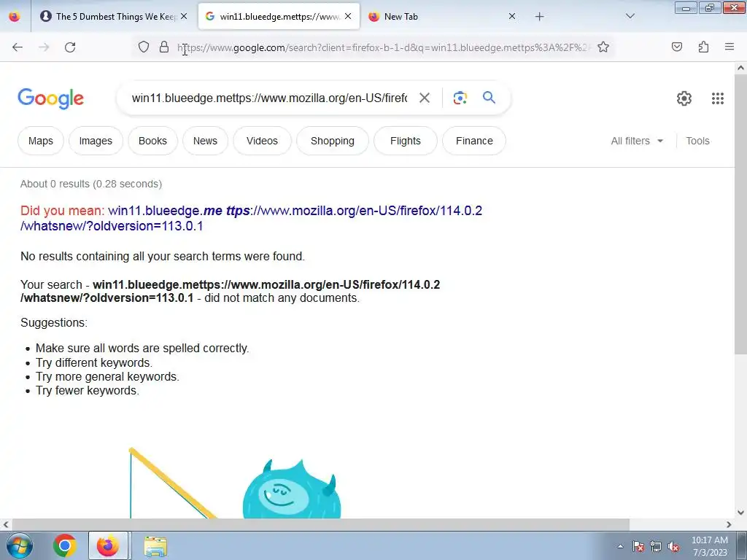The image size is (747, 560).
Task: Close the 5 Dumbest Things tab
Action: [184, 16]
